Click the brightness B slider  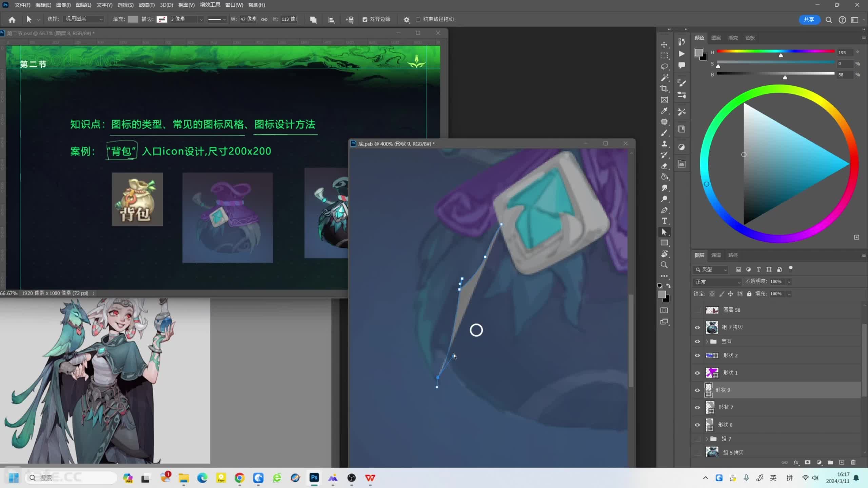[x=776, y=74]
